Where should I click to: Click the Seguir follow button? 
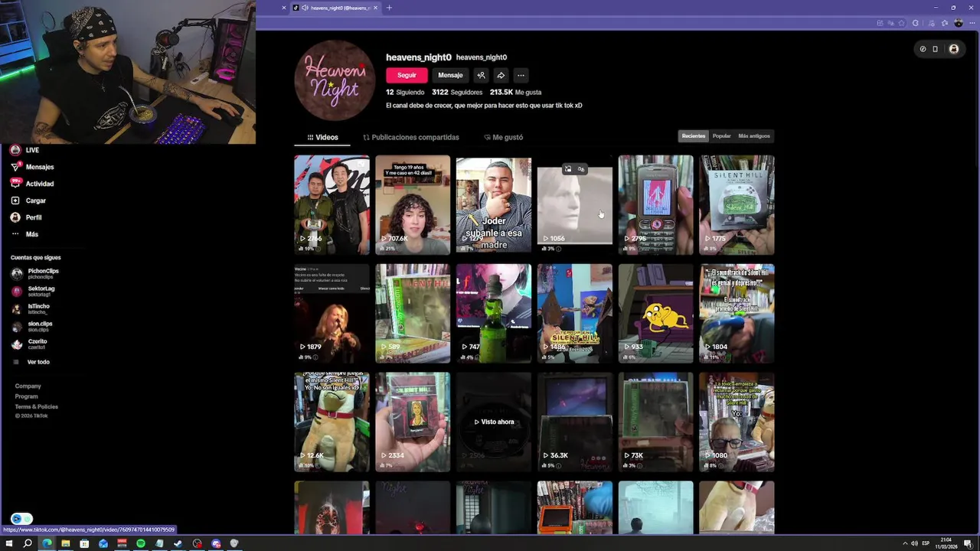pos(407,75)
